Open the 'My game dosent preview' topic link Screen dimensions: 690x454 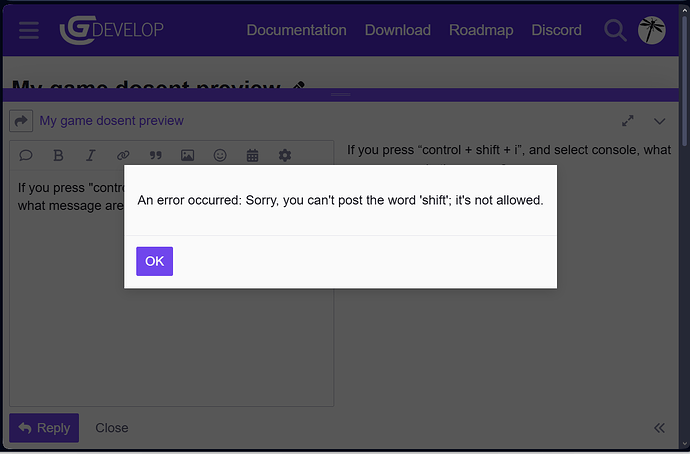coord(111,121)
